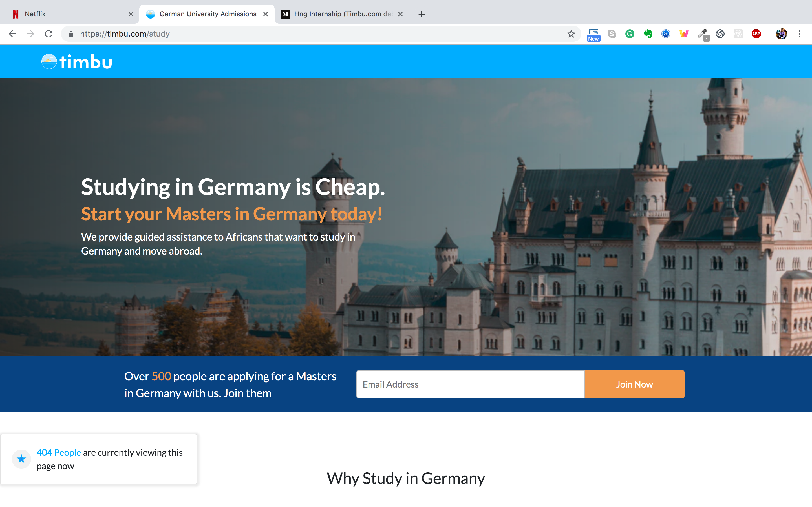The image size is (812, 507).
Task: Open the React Developer Tools extension
Action: coord(738,34)
